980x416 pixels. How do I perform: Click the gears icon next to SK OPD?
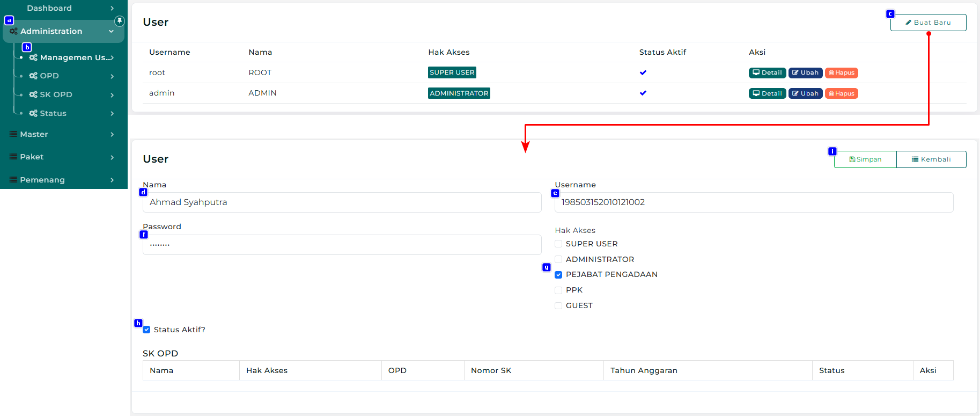(33, 94)
